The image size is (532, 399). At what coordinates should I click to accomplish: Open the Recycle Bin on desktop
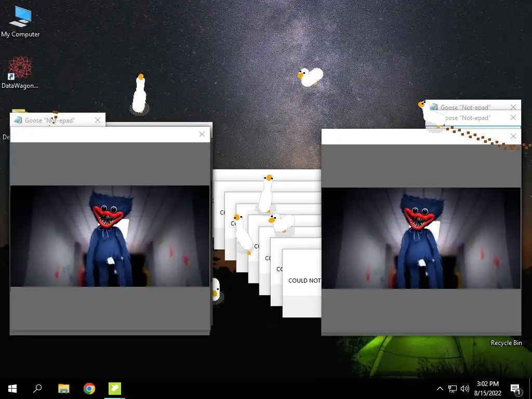pos(506,343)
